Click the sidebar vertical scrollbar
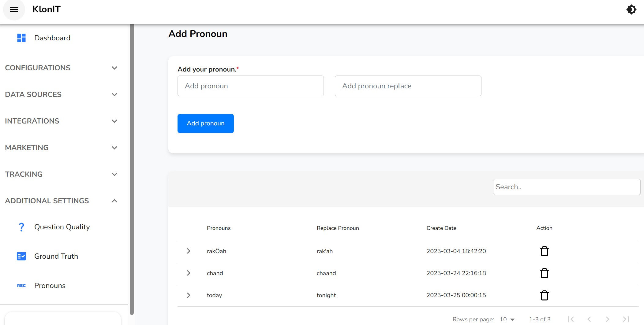Image resolution: width=644 pixels, height=325 pixels. point(132,168)
